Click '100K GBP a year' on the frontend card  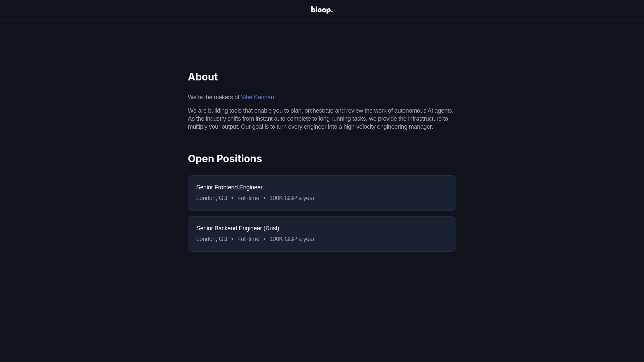click(x=292, y=198)
